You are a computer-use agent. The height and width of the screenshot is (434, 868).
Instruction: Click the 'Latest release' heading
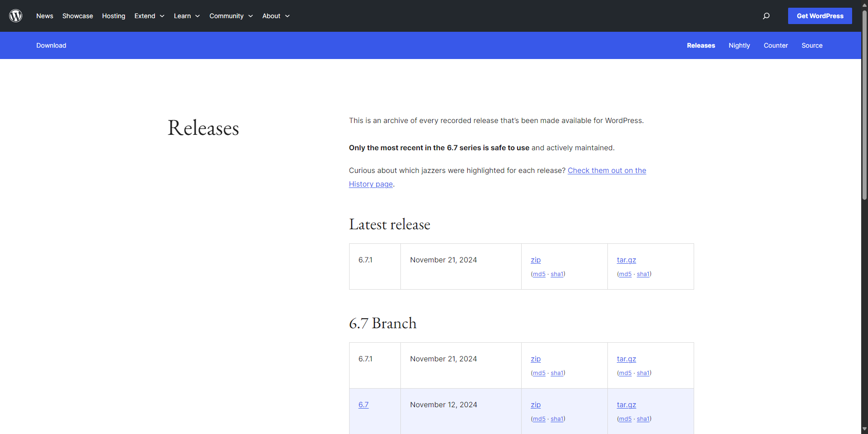390,224
